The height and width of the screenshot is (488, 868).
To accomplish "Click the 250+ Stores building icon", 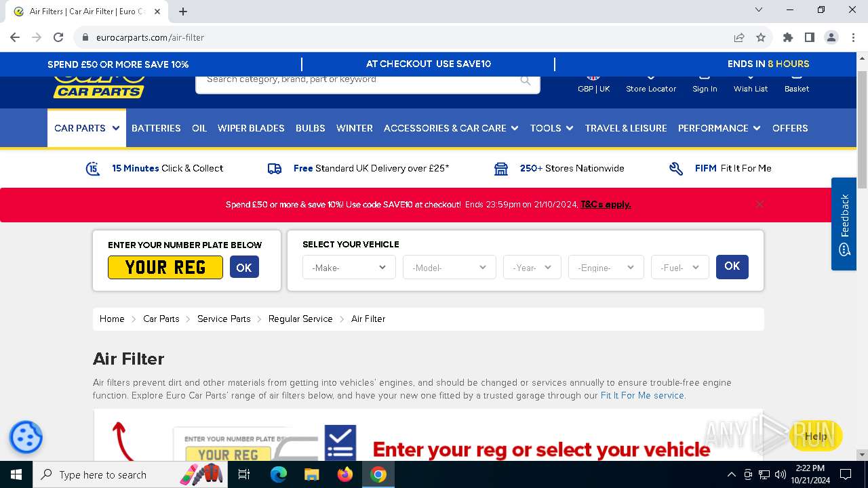I will [501, 169].
